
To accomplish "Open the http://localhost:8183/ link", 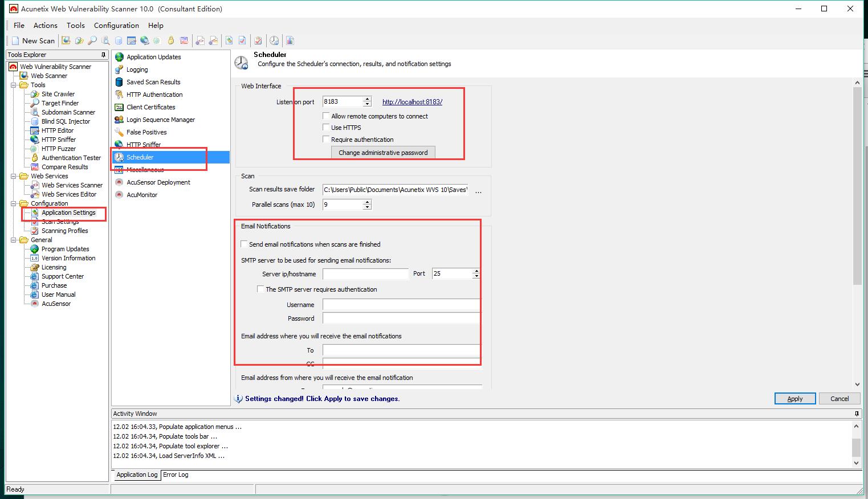I will (412, 102).
